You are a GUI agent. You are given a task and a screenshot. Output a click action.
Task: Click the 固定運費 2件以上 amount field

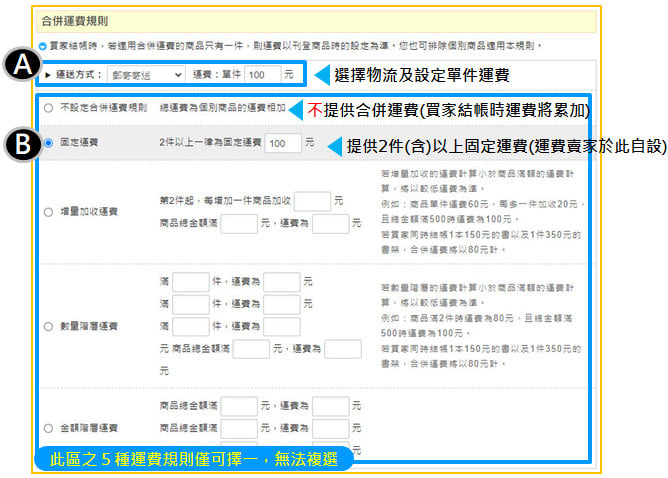click(283, 143)
